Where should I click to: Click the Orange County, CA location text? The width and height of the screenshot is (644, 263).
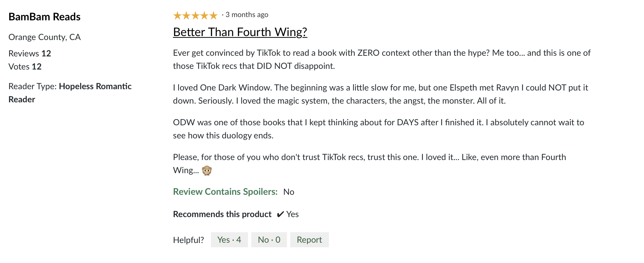[45, 37]
